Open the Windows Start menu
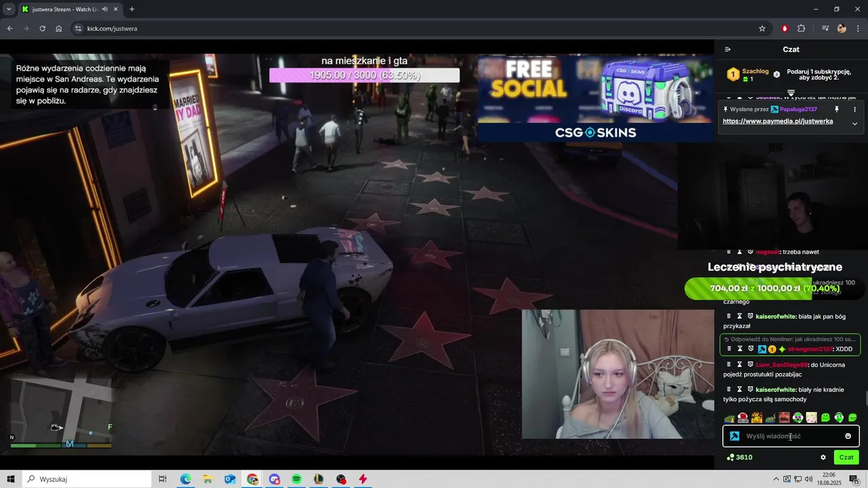 click(11, 479)
